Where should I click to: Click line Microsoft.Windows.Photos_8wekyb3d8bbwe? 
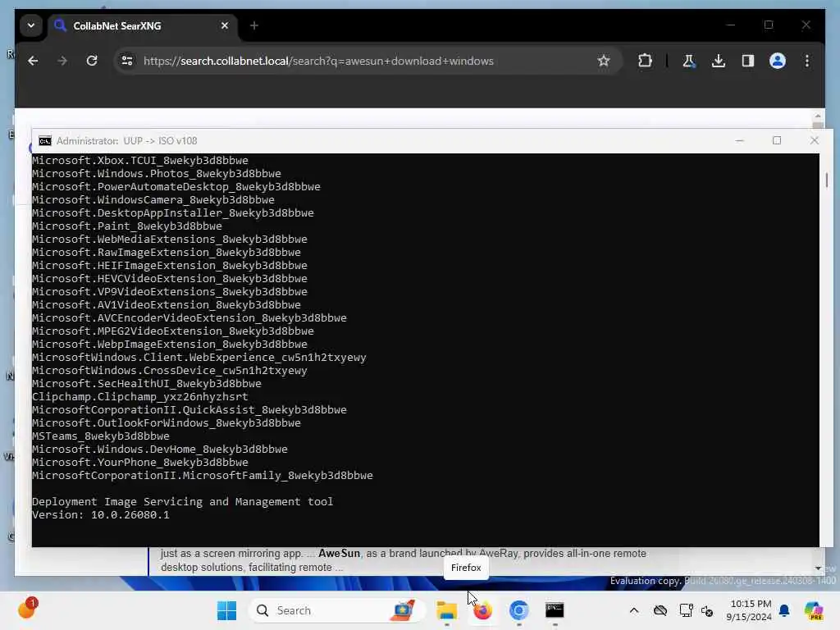[x=157, y=174]
